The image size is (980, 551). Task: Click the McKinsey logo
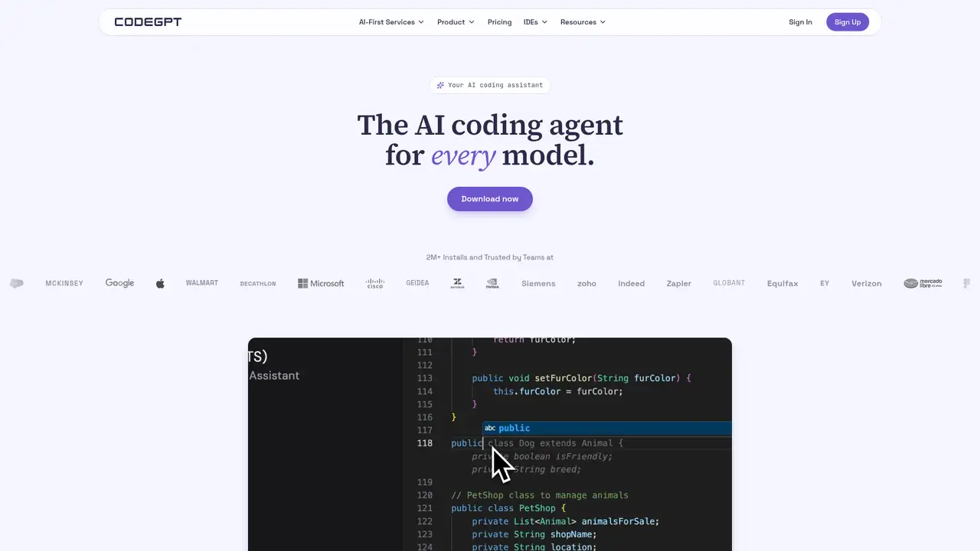coord(64,283)
